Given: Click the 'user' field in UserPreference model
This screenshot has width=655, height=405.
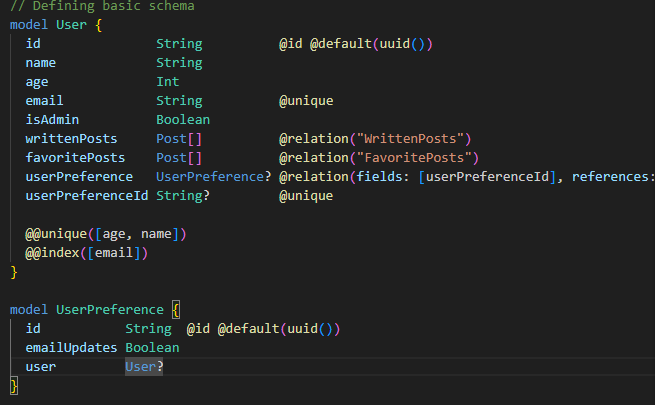Looking at the screenshot, I should [x=41, y=367].
